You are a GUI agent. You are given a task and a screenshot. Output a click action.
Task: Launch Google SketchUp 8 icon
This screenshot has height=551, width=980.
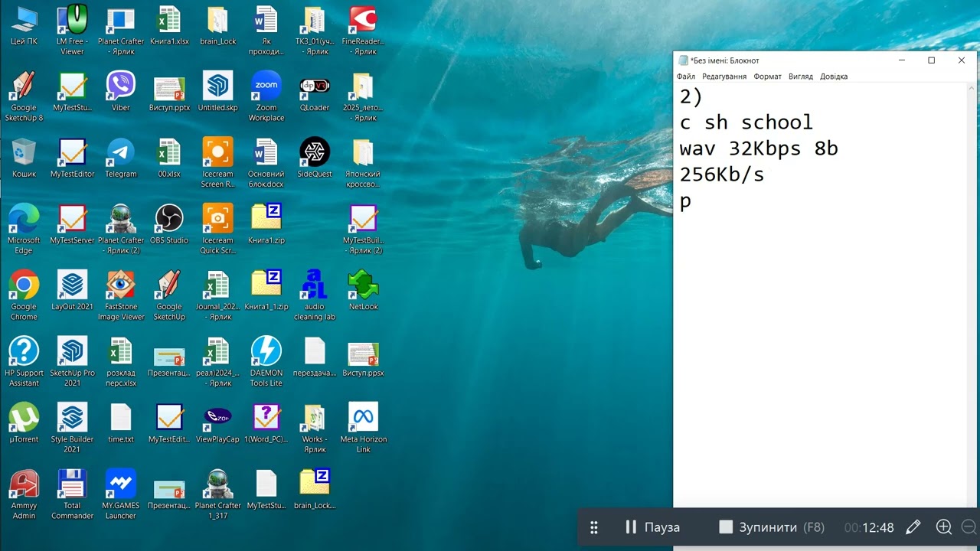[x=24, y=96]
